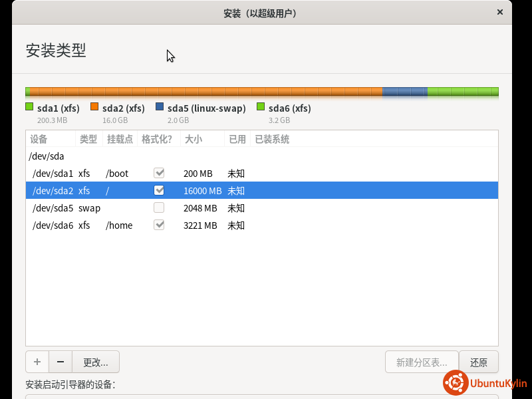Click the 更改... button
Viewport: 532px width, 399px height.
[x=95, y=362]
